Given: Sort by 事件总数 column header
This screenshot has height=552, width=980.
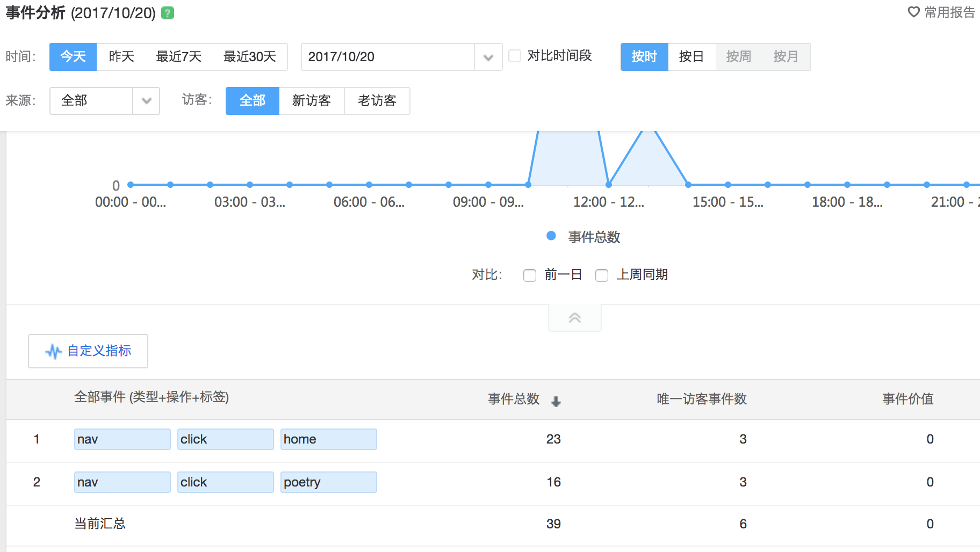Looking at the screenshot, I should (x=514, y=399).
